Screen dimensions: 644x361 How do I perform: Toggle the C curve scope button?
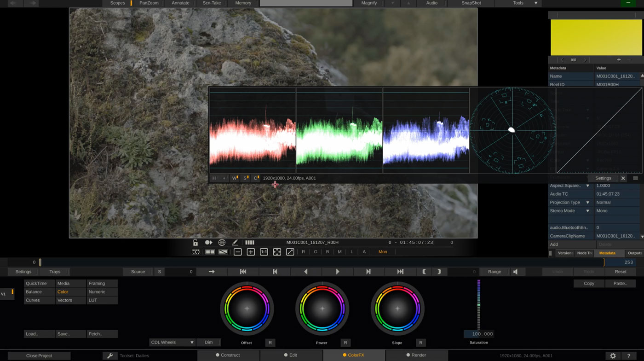pyautogui.click(x=256, y=178)
